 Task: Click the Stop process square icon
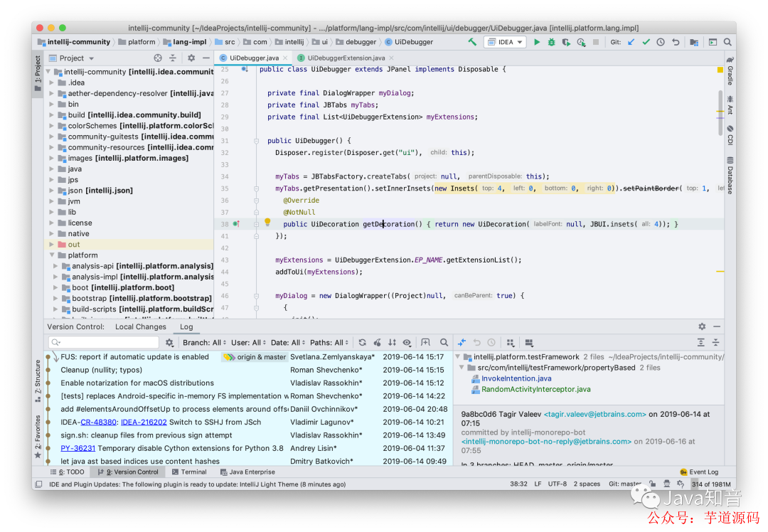click(x=596, y=42)
